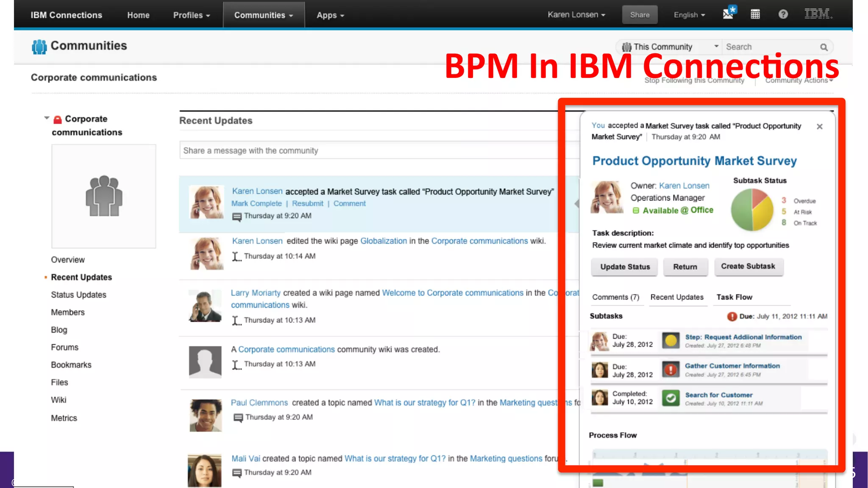Click the comment icon on Mali Vai's topic update
The height and width of the screenshot is (488, 868).
[x=237, y=473]
